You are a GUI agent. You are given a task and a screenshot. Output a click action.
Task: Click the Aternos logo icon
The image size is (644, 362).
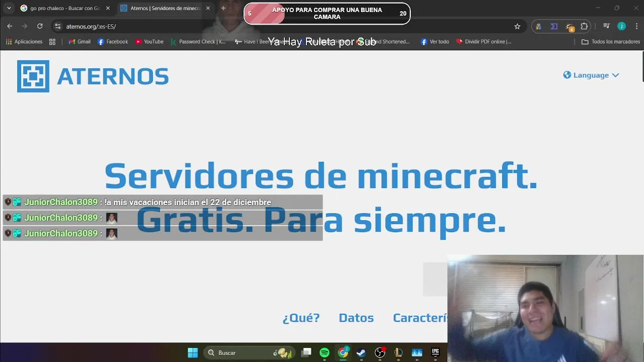tap(33, 76)
